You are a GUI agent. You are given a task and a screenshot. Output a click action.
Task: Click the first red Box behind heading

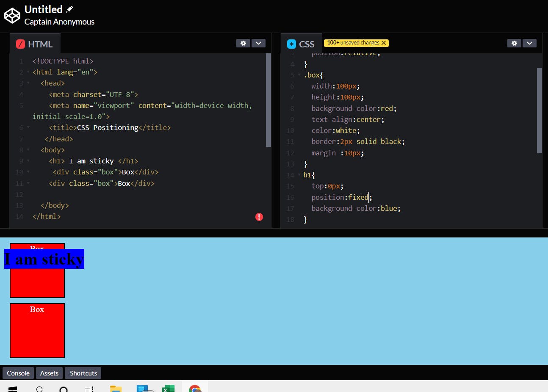(37, 283)
